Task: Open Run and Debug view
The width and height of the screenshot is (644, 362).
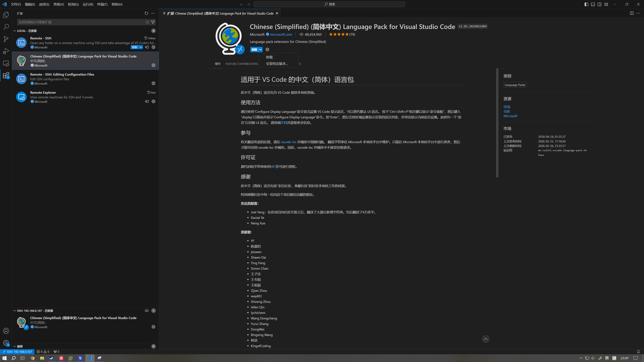Action: (6, 51)
